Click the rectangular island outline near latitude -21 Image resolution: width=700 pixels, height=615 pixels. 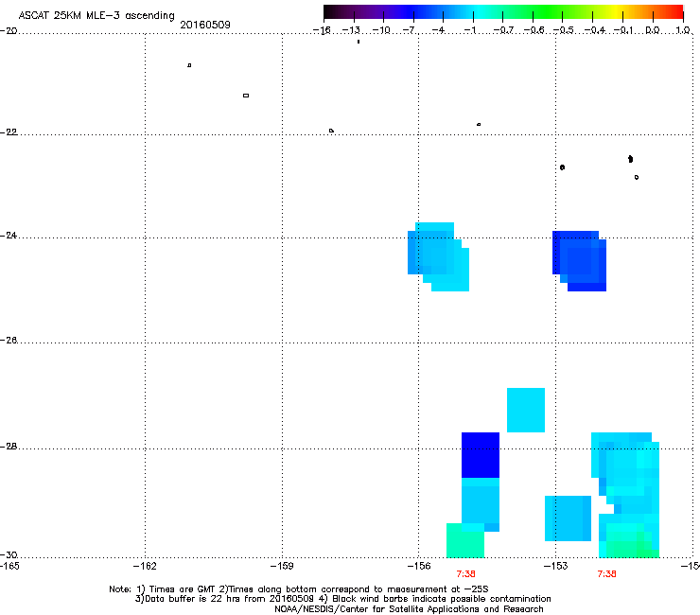click(246, 96)
